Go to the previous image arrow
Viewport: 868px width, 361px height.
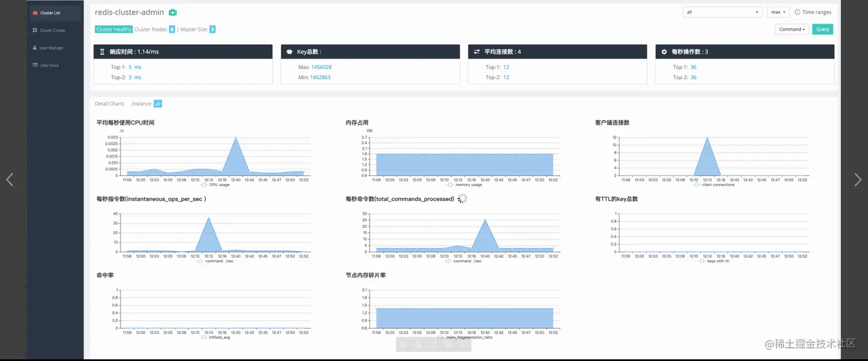(x=10, y=180)
